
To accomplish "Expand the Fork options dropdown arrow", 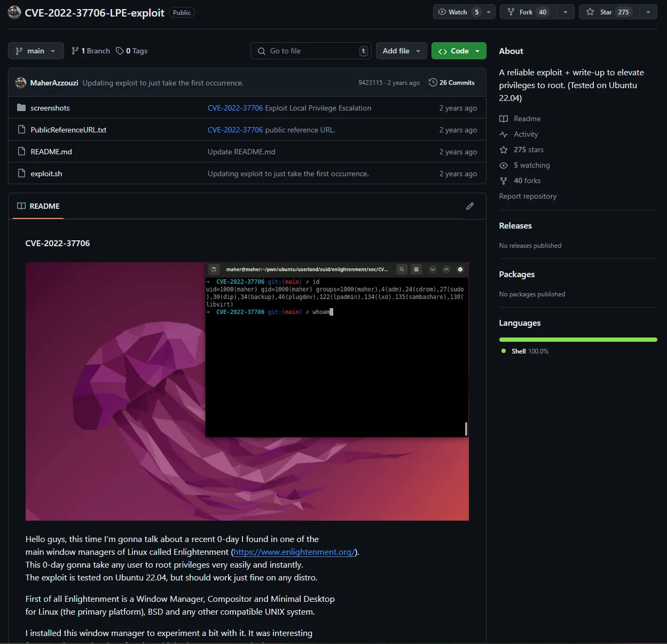I will tap(565, 12).
